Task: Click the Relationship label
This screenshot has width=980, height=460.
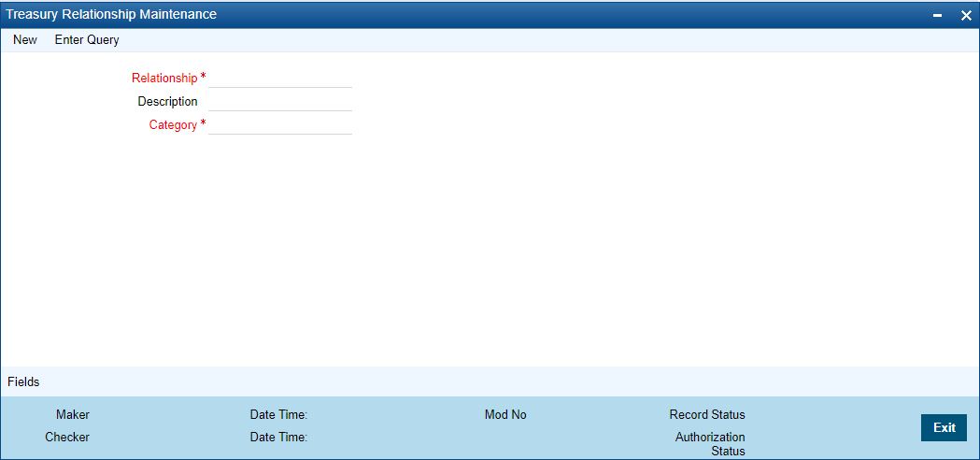Action: pyautogui.click(x=164, y=79)
